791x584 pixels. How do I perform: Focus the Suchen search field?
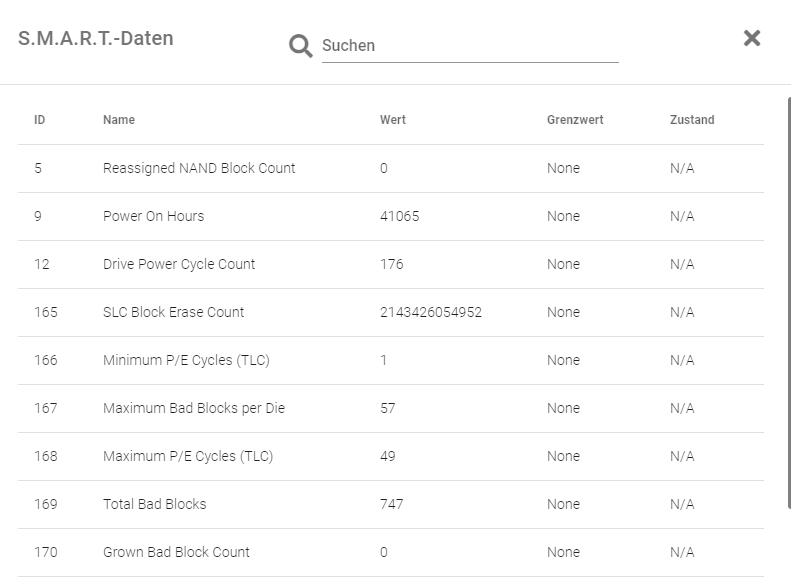(x=470, y=46)
